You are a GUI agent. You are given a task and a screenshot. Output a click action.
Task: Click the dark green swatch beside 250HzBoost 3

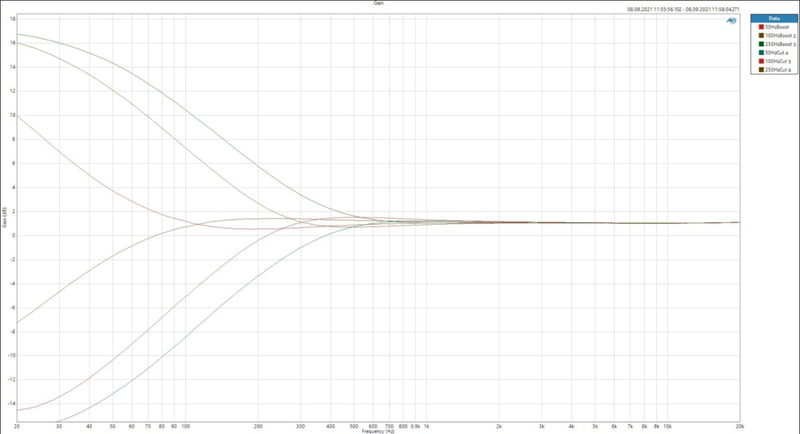[x=761, y=44]
